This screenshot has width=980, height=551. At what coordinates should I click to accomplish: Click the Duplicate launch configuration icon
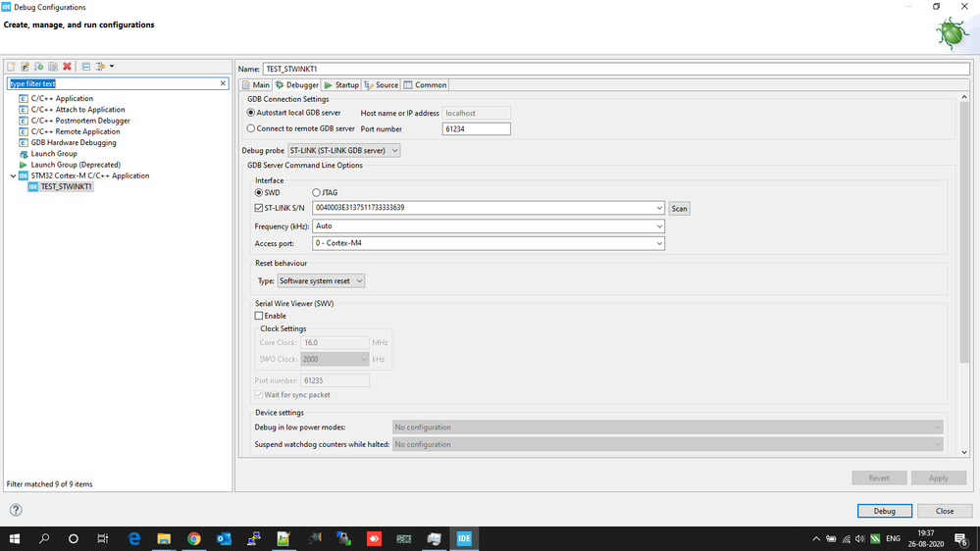(x=53, y=67)
